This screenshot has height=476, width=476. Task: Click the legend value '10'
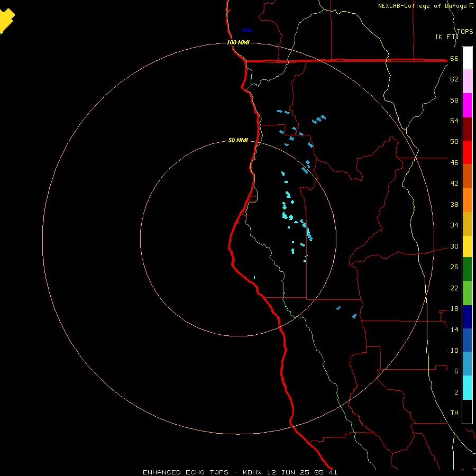[454, 350]
